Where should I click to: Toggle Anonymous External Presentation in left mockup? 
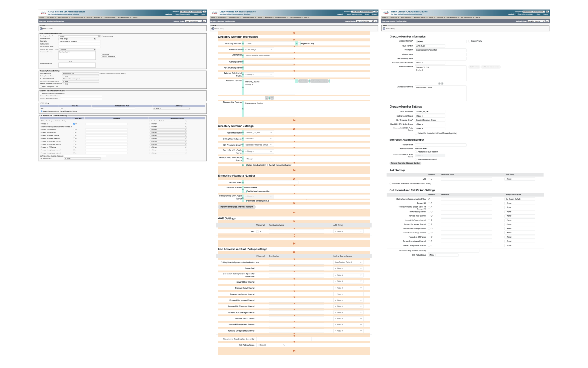[x=41, y=94]
